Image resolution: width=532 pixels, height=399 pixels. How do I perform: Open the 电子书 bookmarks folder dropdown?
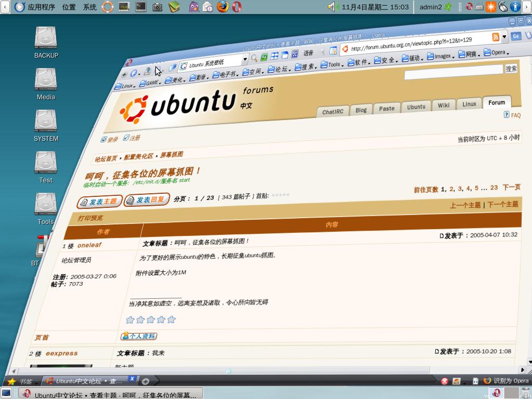click(x=225, y=74)
